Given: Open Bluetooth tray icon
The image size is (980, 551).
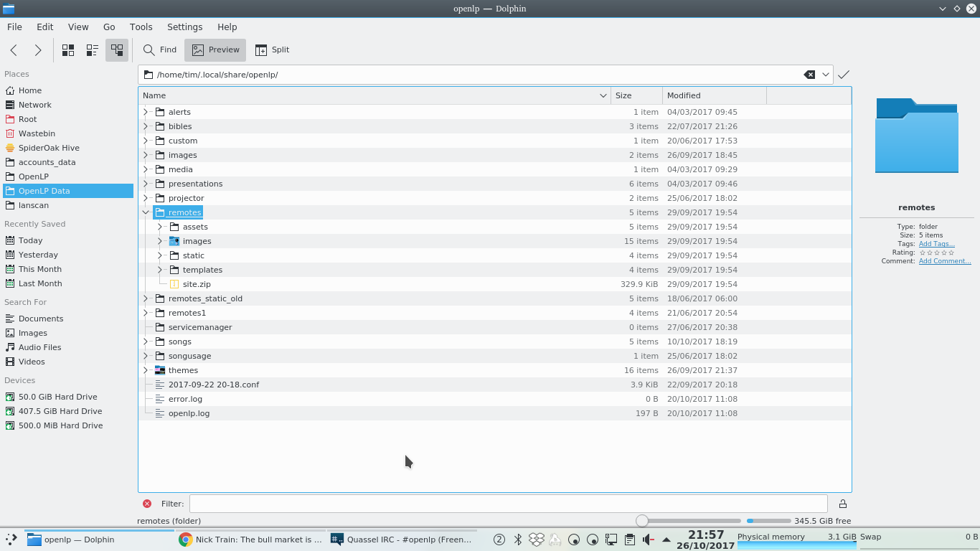Looking at the screenshot, I should coord(517,540).
